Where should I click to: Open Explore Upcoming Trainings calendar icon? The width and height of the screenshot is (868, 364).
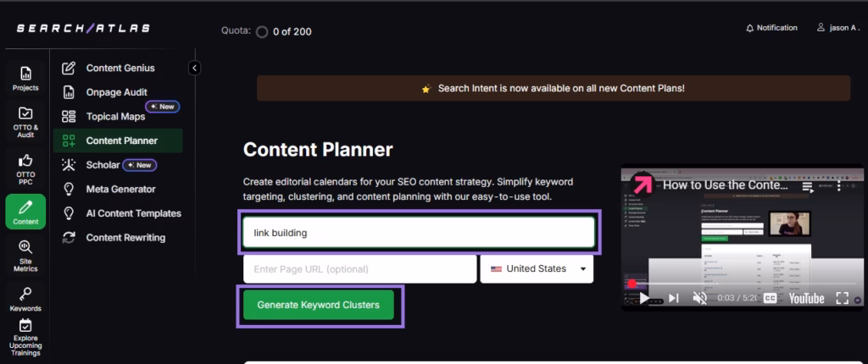click(x=25, y=327)
